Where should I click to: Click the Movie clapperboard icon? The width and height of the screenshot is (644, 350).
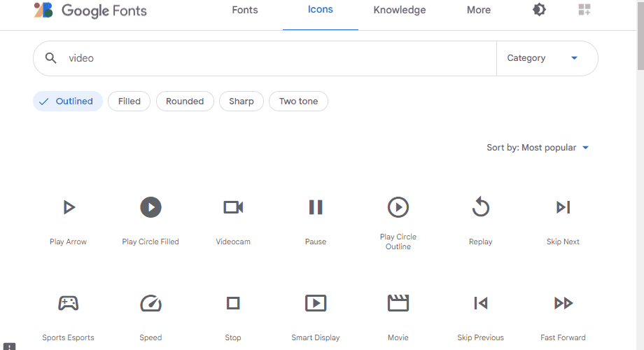(x=398, y=303)
